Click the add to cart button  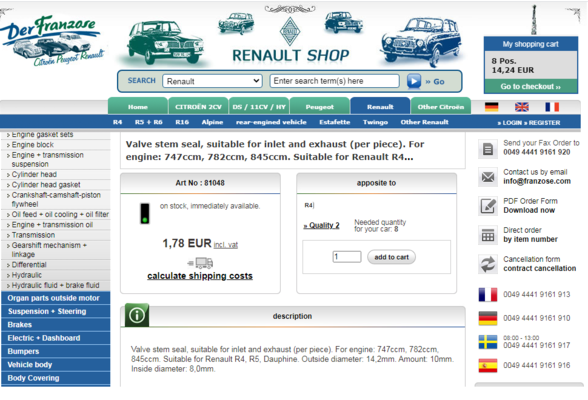click(x=392, y=257)
